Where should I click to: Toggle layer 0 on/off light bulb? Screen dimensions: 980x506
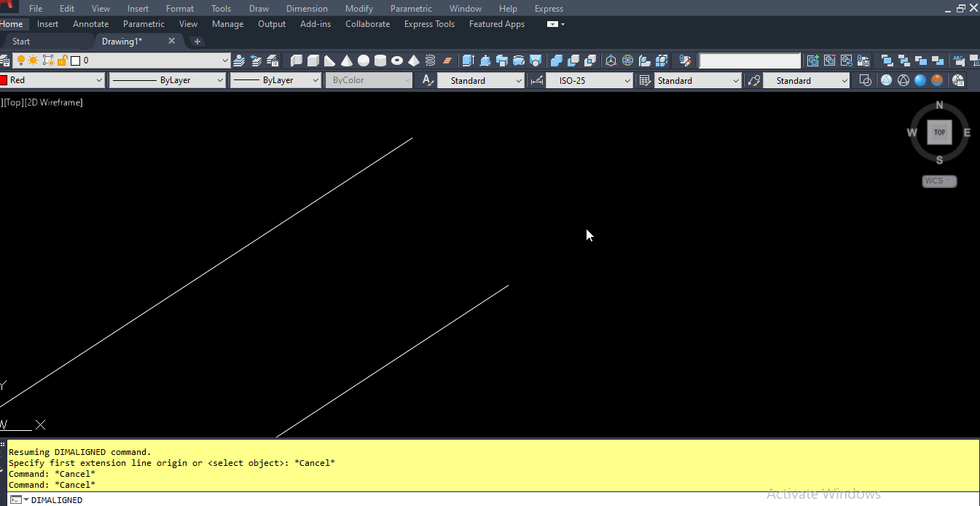point(21,61)
